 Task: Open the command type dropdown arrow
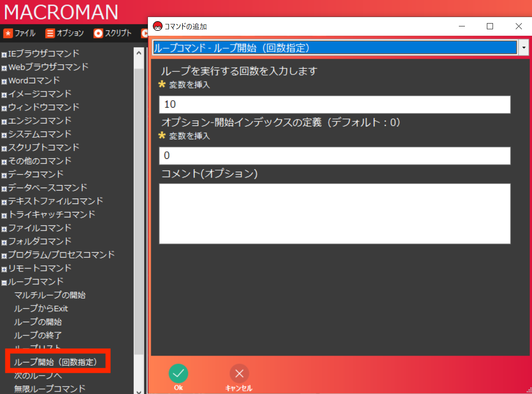pyautogui.click(x=523, y=48)
